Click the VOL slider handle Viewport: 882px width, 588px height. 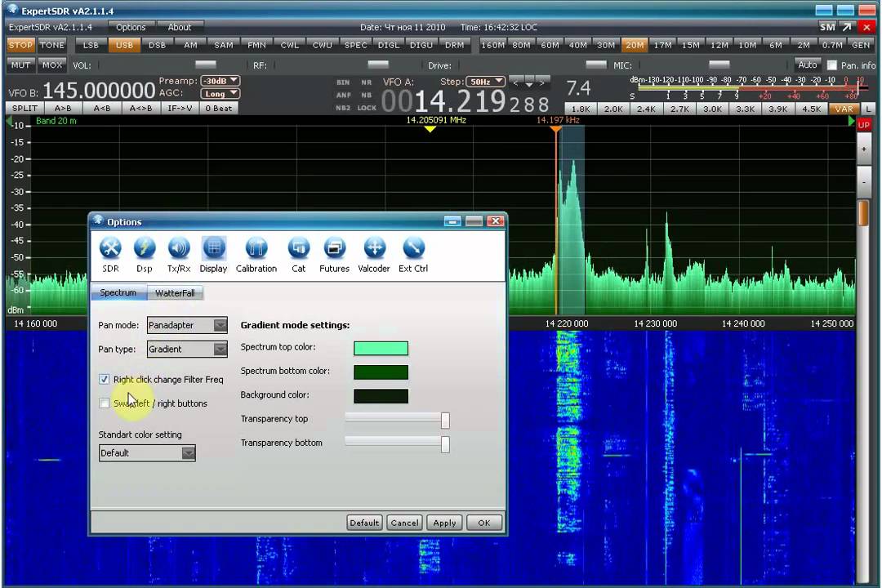click(205, 65)
